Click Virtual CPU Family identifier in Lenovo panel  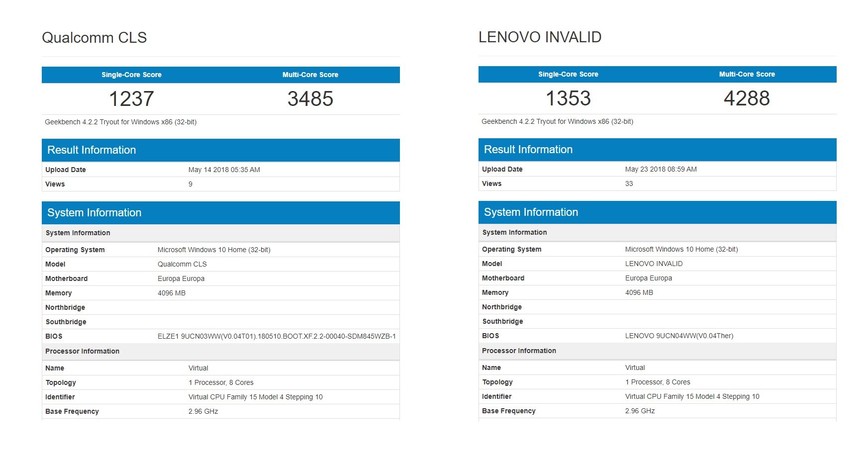click(x=692, y=396)
